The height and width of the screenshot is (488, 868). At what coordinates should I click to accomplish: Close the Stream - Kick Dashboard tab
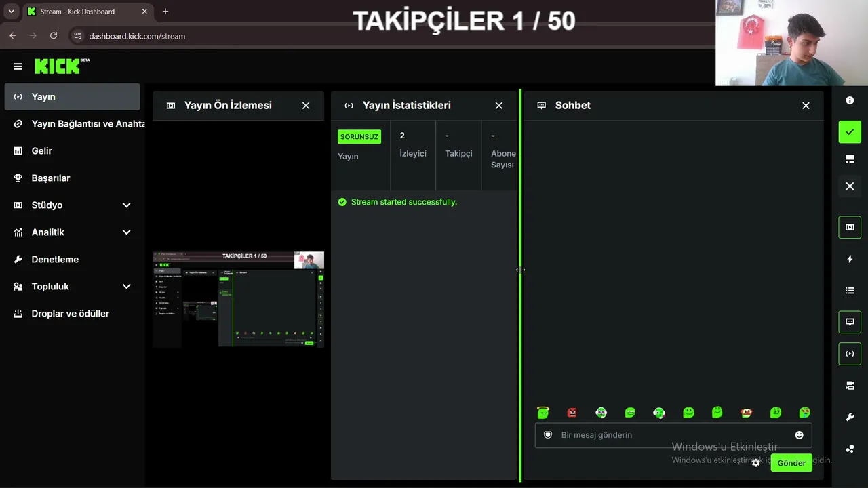tap(144, 12)
